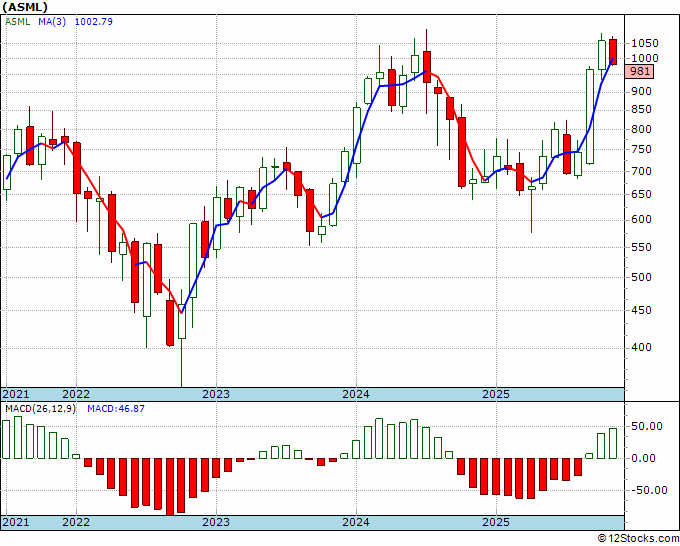Image resolution: width=680 pixels, height=546 pixels.
Task: Click the 650 price axis label
Action: (641, 194)
